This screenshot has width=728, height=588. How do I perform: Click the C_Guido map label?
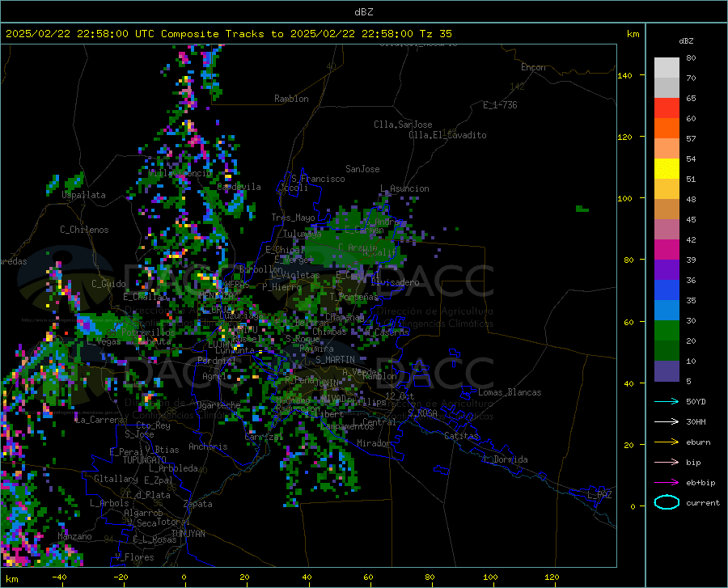click(108, 284)
